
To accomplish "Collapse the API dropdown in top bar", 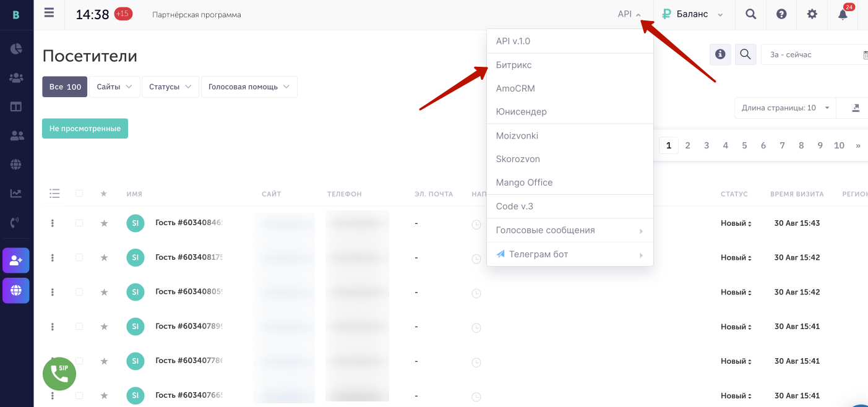I will [629, 14].
